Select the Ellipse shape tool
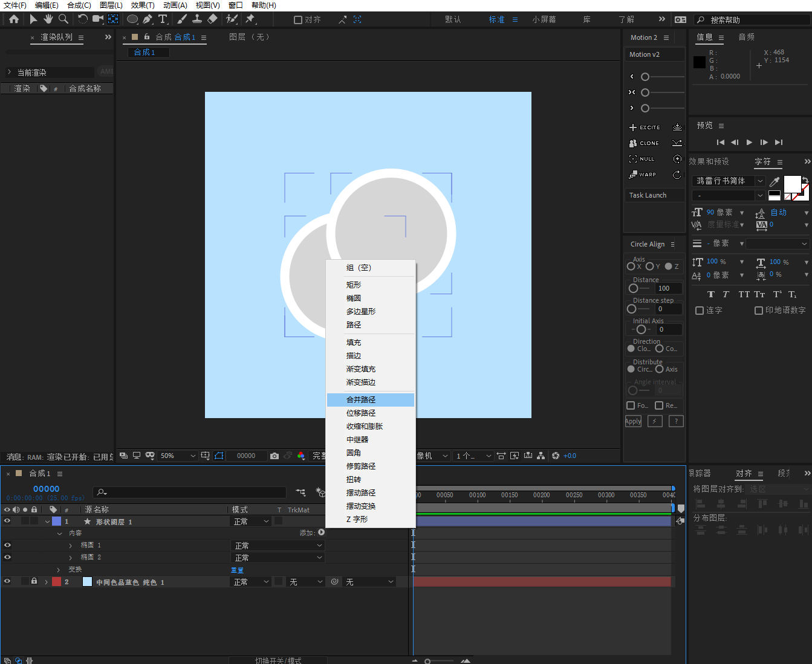This screenshot has height=664, width=812. (132, 19)
